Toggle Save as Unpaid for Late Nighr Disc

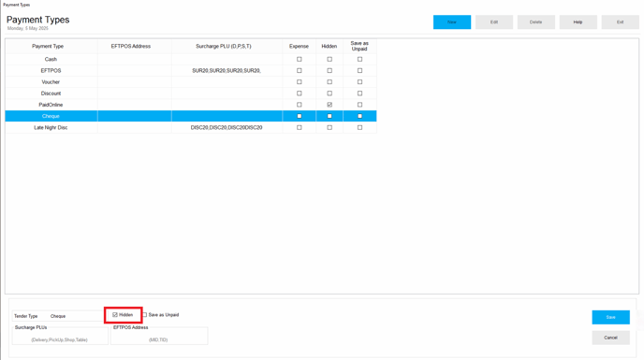359,128
